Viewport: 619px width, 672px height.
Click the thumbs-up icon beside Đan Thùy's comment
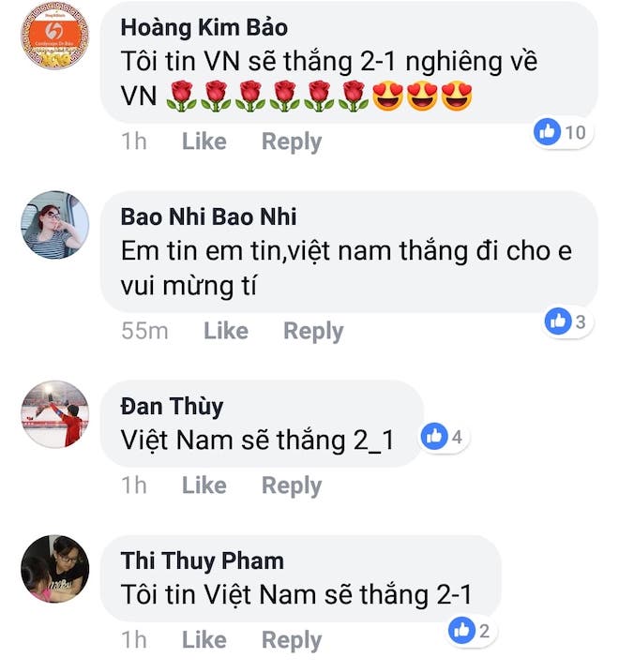click(x=434, y=437)
